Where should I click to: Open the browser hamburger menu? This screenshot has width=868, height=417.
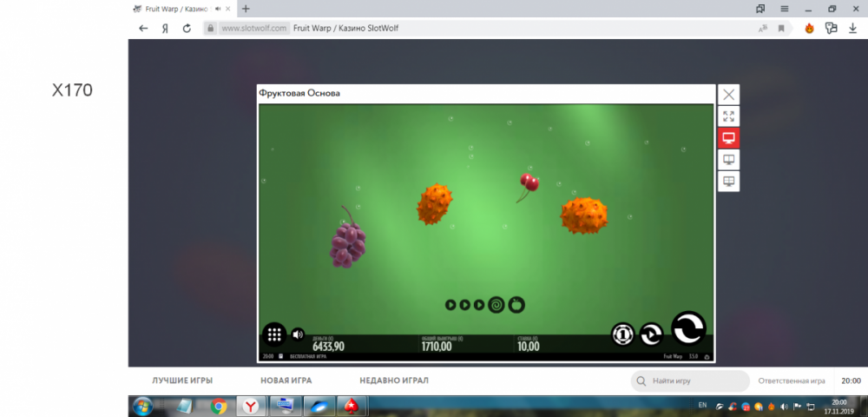785,9
